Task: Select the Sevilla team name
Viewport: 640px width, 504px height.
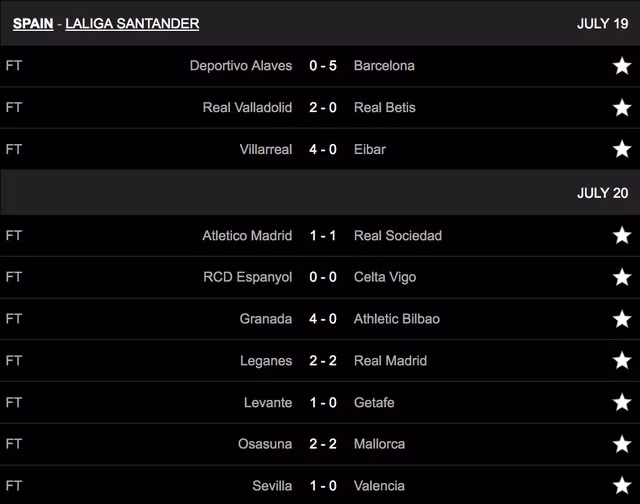Action: click(272, 486)
